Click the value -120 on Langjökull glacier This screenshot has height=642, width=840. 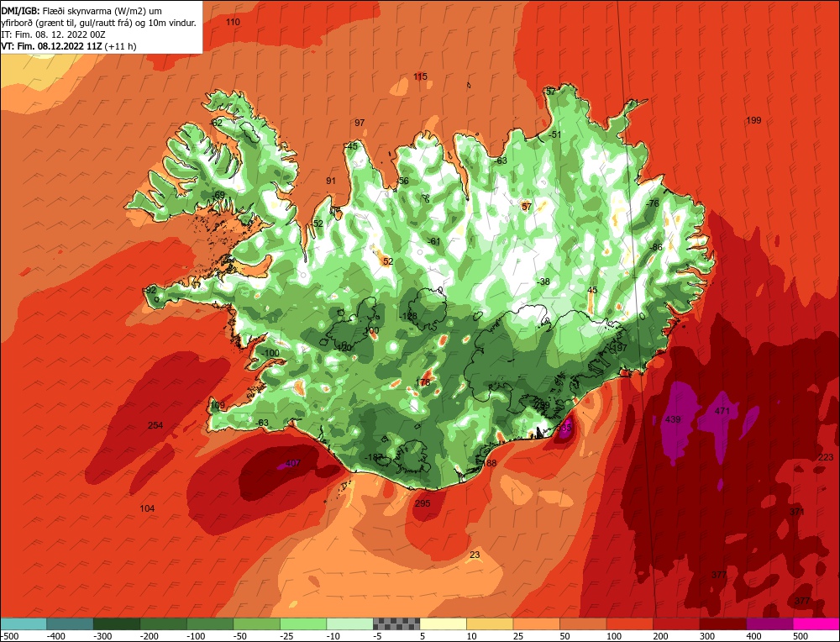pos(343,348)
